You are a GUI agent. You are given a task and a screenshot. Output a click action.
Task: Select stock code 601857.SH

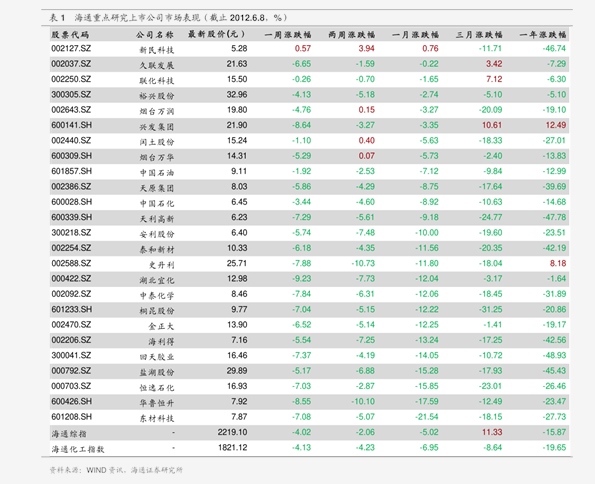click(x=72, y=171)
